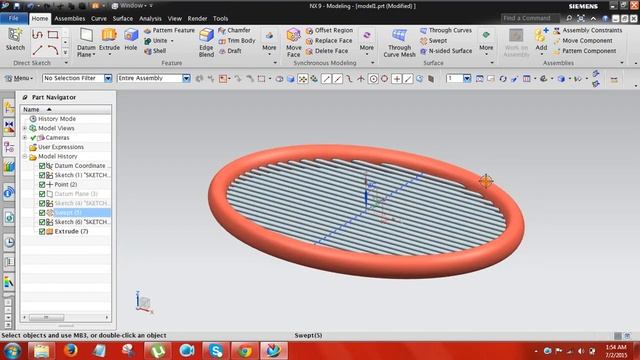This screenshot has width=640, height=360.
Task: Click the Pattern Feature tool
Action: pos(169,30)
